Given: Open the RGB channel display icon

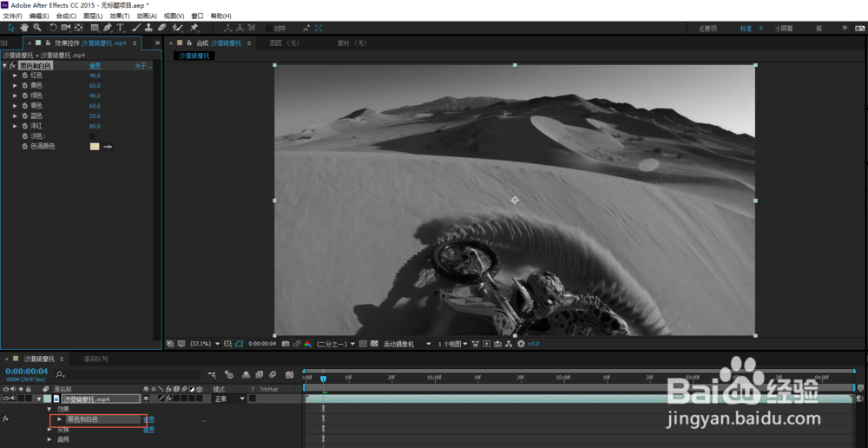Looking at the screenshot, I should tap(308, 344).
